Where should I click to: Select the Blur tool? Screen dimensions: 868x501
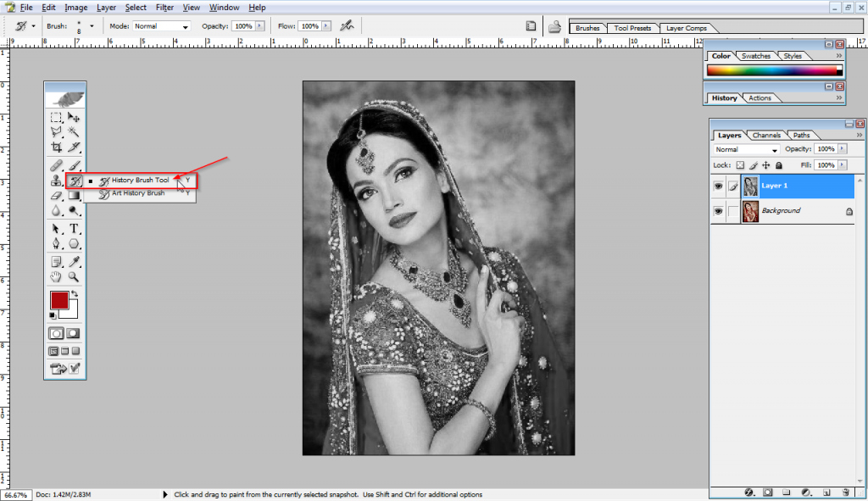56,210
